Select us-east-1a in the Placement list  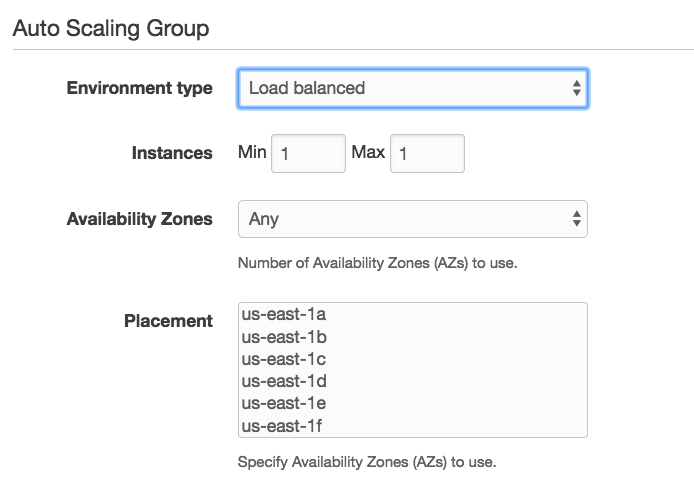coord(413,314)
